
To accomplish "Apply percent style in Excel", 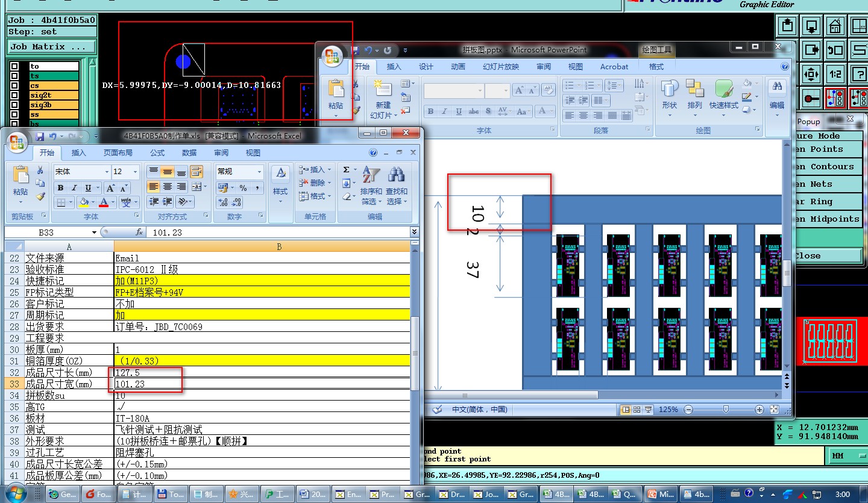I will pyautogui.click(x=243, y=187).
